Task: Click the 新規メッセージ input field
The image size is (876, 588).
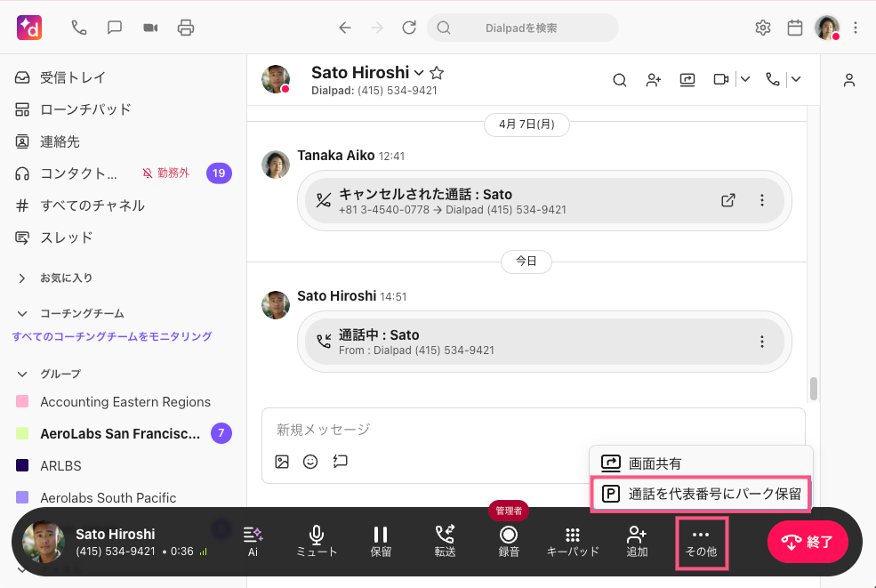Action: [x=534, y=430]
